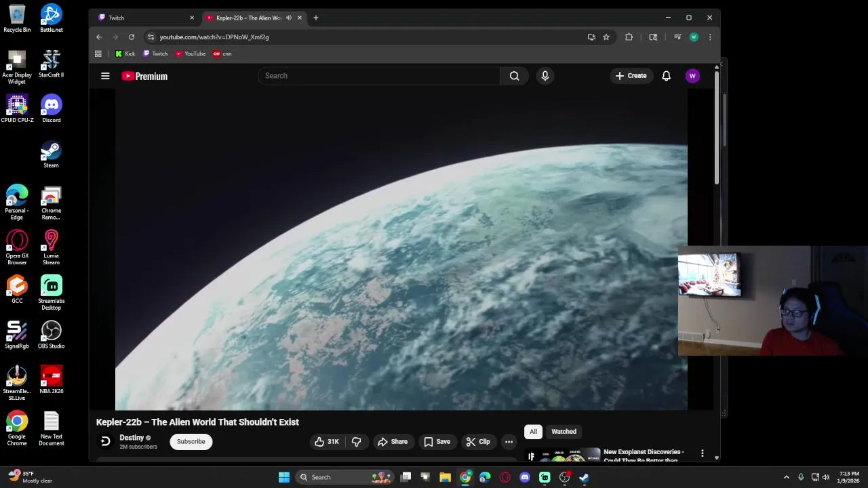Image resolution: width=868 pixels, height=488 pixels.
Task: Open OBS Studio desktop shortcut
Action: pyautogui.click(x=52, y=335)
